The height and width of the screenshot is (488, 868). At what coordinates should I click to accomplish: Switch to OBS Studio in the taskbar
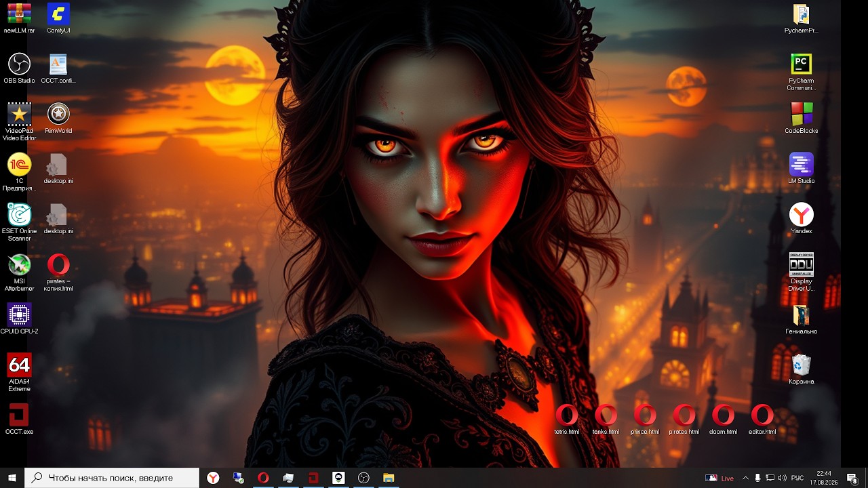pos(363,478)
